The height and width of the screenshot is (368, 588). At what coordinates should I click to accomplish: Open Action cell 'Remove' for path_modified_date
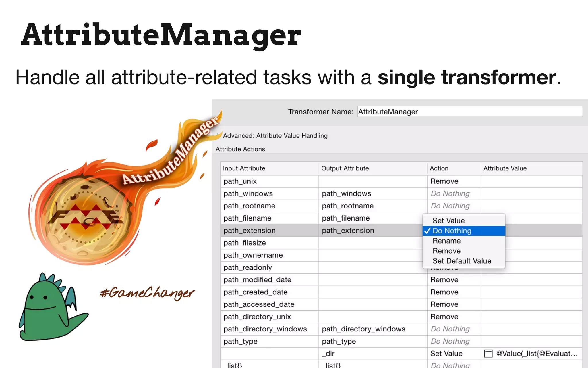coord(454,280)
